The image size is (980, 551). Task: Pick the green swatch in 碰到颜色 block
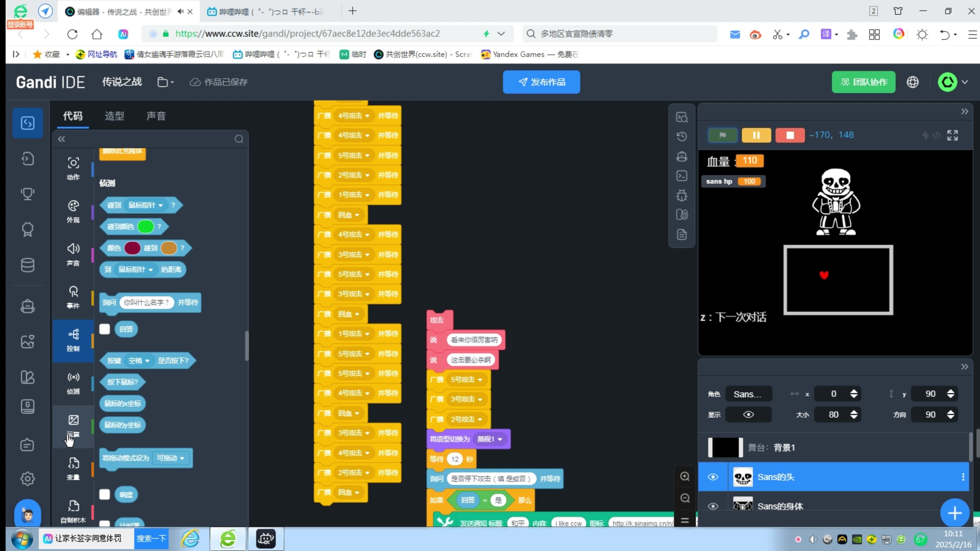click(x=145, y=227)
